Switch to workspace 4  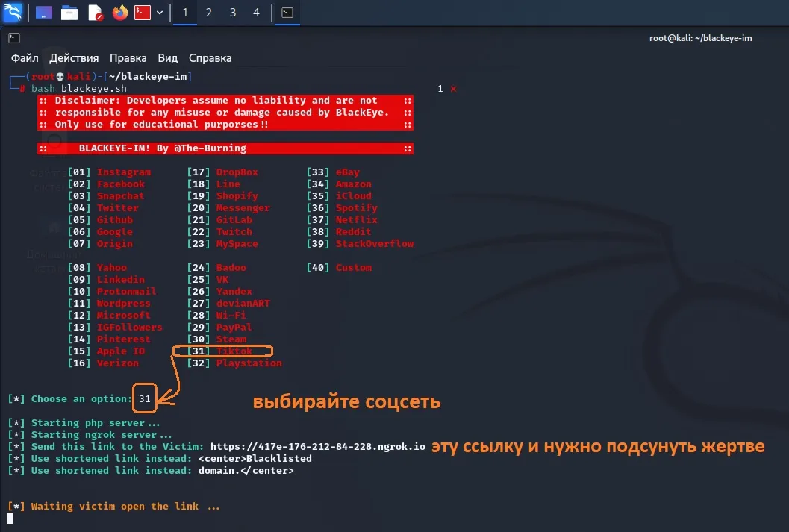tap(256, 13)
